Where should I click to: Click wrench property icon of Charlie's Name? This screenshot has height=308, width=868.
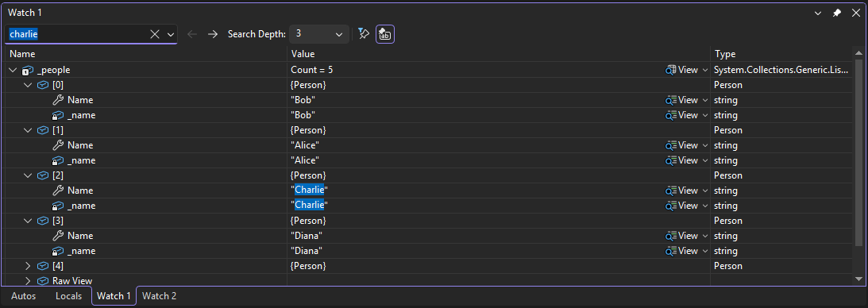pyautogui.click(x=57, y=191)
